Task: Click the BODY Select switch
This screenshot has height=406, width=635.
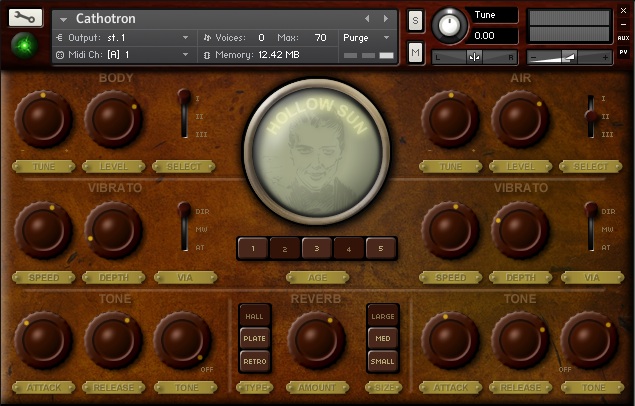Action: pos(184,114)
